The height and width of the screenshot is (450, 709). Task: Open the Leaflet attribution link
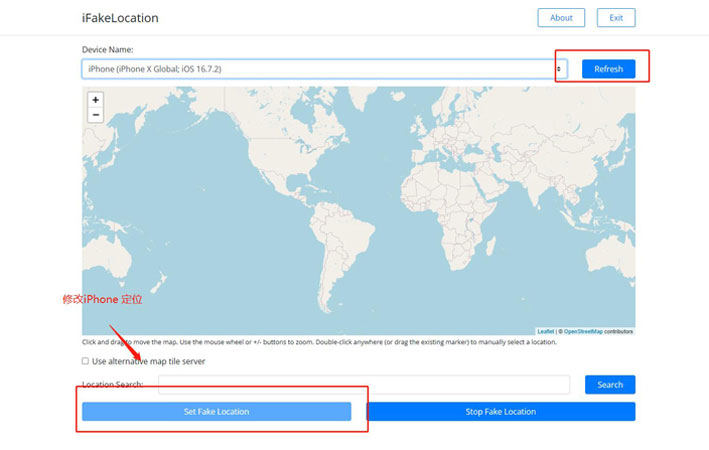[x=545, y=331]
